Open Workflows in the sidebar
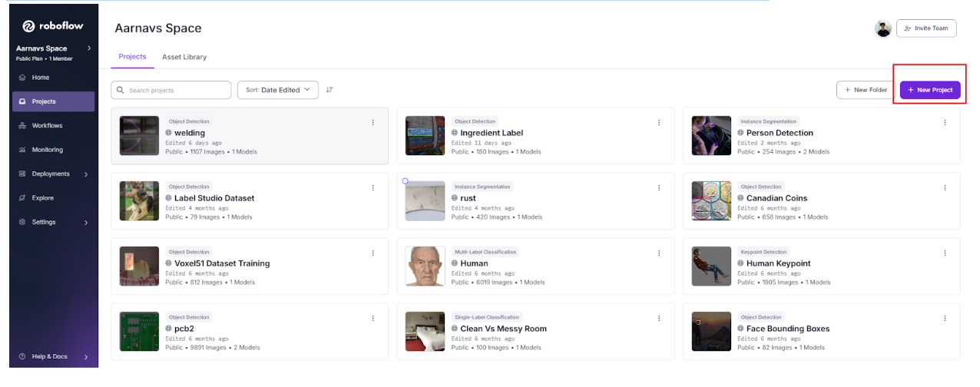Image resolution: width=980 pixels, height=387 pixels. pos(47,126)
